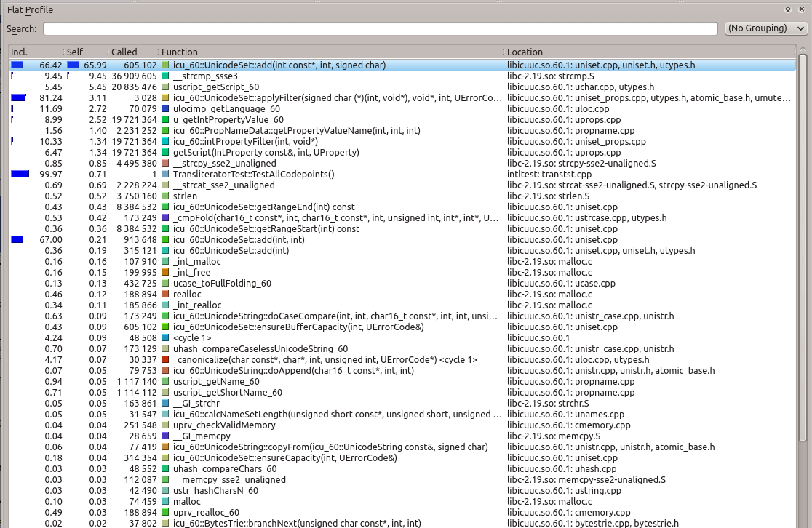Sort by the Self column header
This screenshot has width=812, height=528.
pyautogui.click(x=85, y=52)
